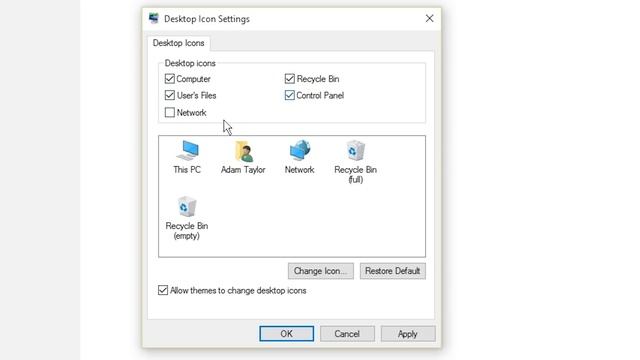The image size is (640, 360).
Task: Select the Recycle Bin (empty) icon
Action: click(187, 218)
